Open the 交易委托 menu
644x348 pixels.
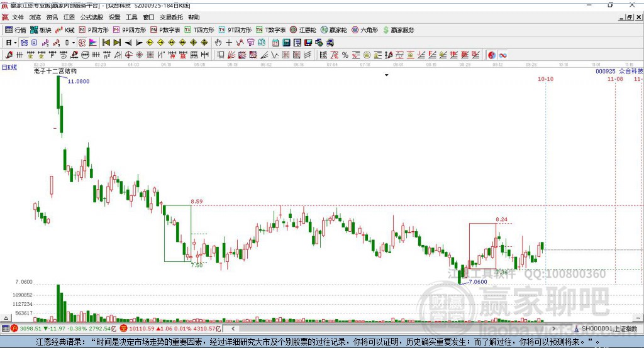click(x=171, y=17)
